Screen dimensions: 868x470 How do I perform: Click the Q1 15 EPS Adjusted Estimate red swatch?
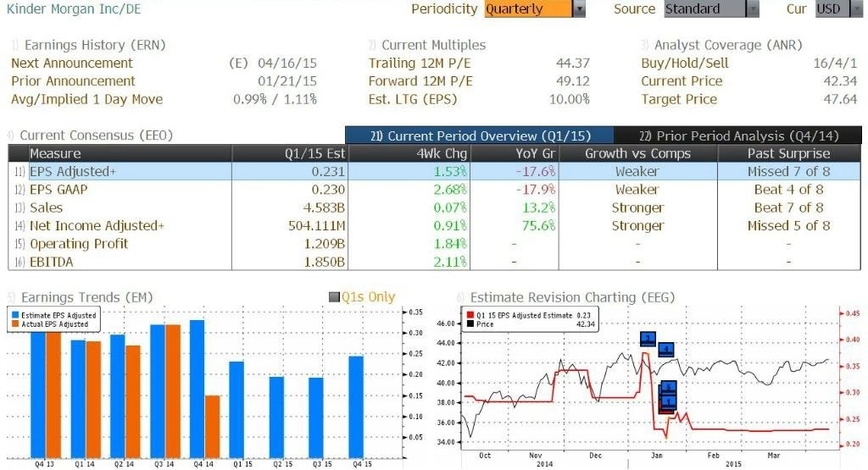tap(470, 315)
